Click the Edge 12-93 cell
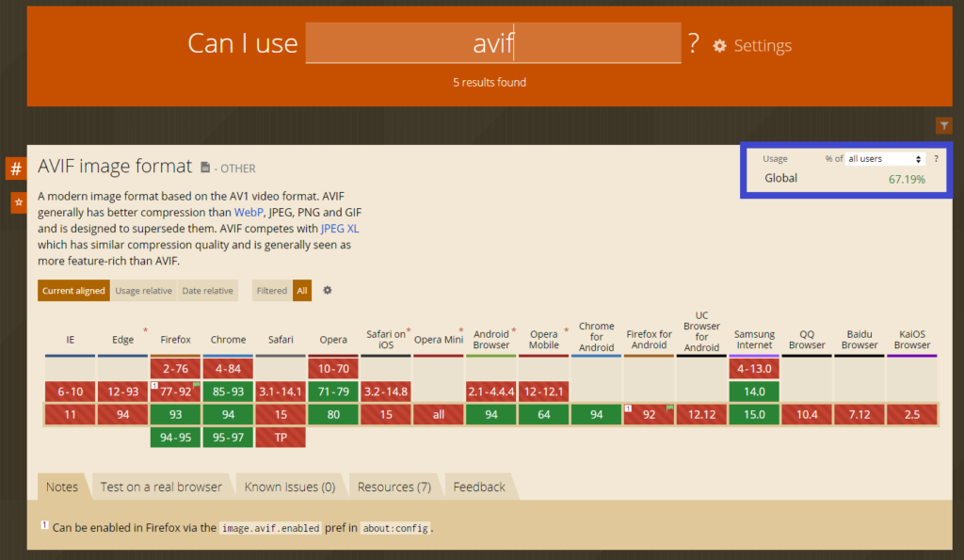 [123, 392]
